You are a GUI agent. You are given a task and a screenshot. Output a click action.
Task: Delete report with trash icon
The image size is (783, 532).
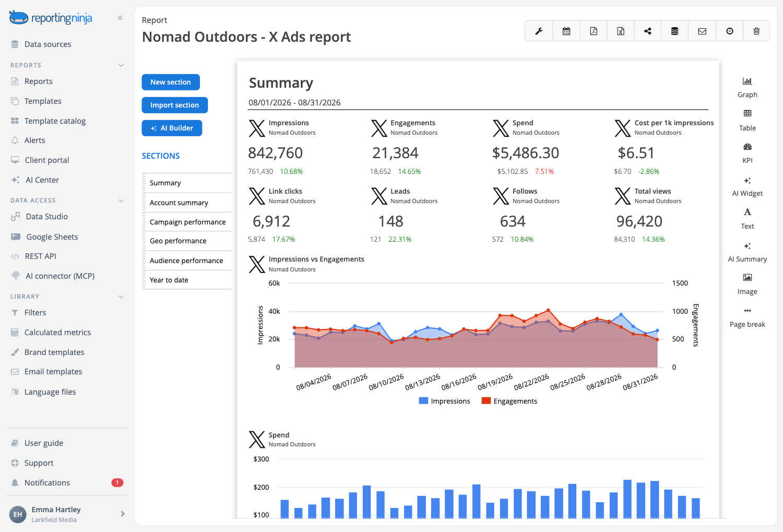pyautogui.click(x=756, y=31)
